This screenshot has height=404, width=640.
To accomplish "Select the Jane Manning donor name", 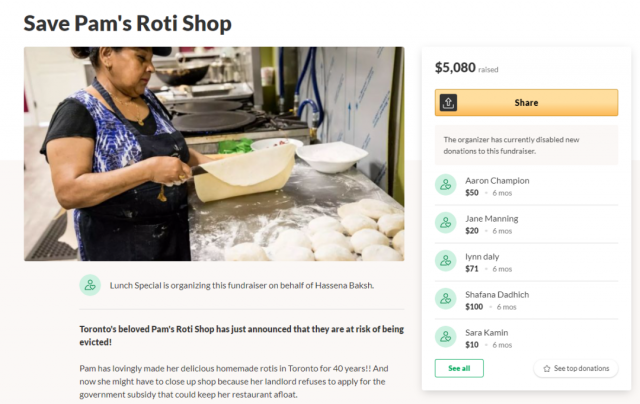I will tap(491, 219).
